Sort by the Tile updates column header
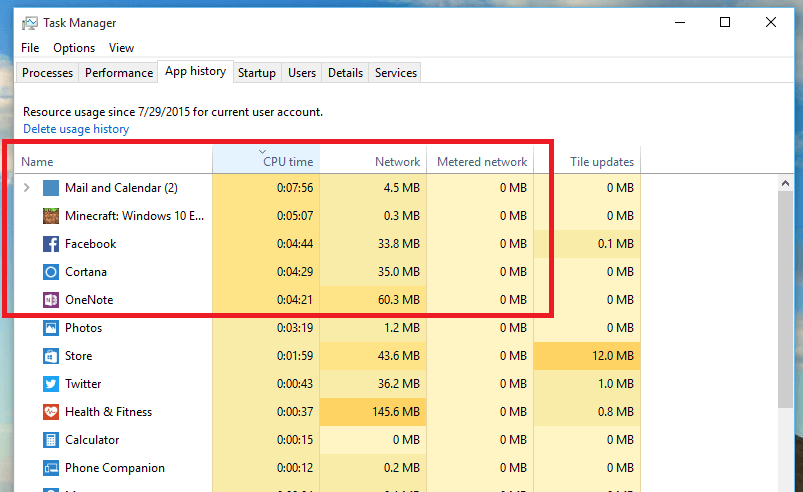Image resolution: width=803 pixels, height=492 pixels. tap(587, 160)
